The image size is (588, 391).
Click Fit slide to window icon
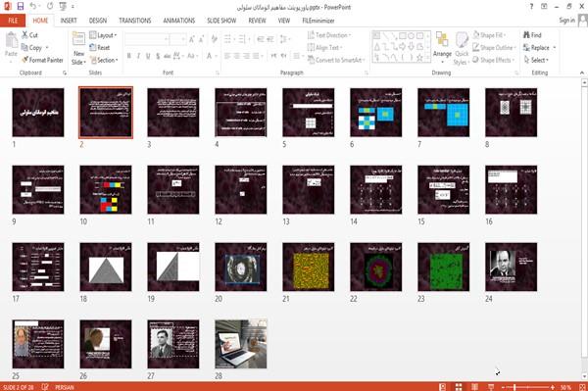[582, 387]
